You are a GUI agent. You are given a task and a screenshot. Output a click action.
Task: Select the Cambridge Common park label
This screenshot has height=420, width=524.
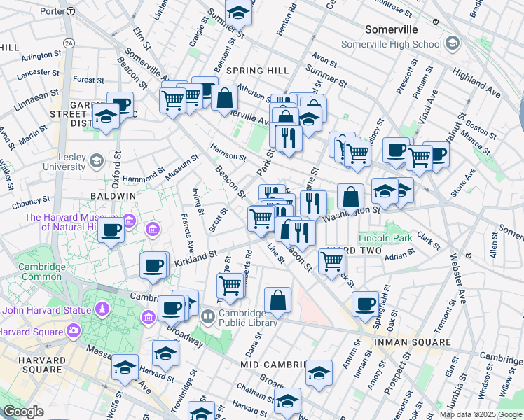41,272
